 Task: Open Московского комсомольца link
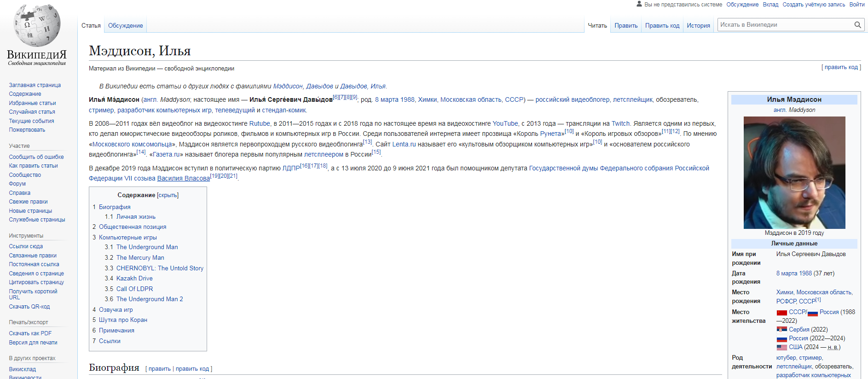(132, 145)
